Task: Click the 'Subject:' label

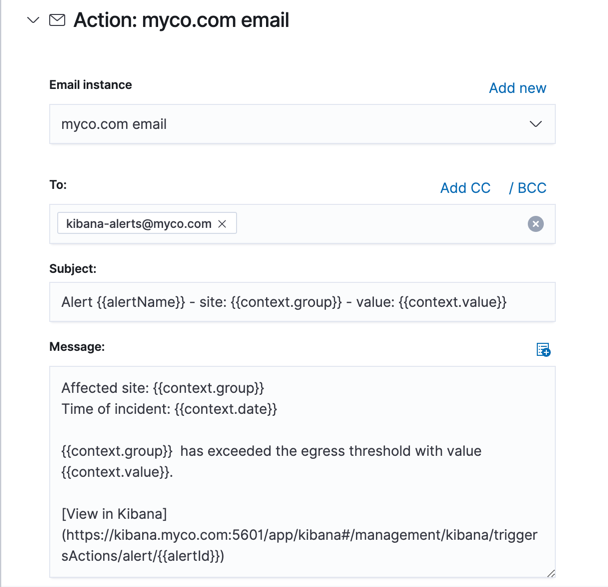Action: 73,269
